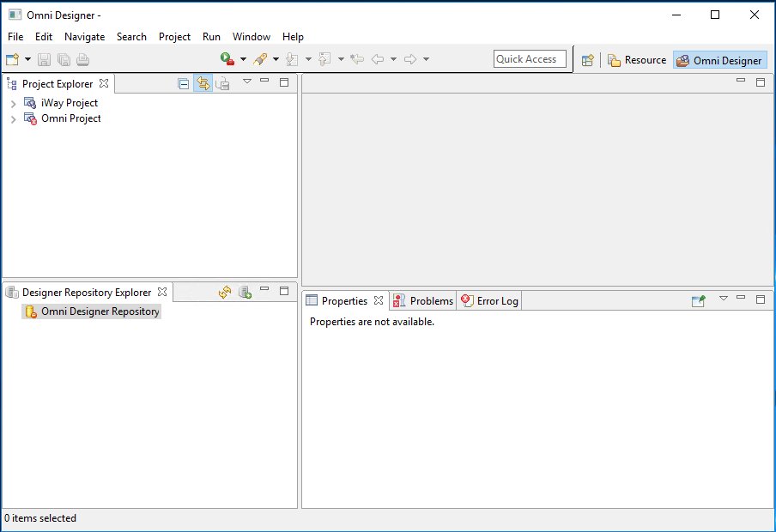The width and height of the screenshot is (776, 532).
Task: Minimize the Properties panel
Action: [741, 298]
